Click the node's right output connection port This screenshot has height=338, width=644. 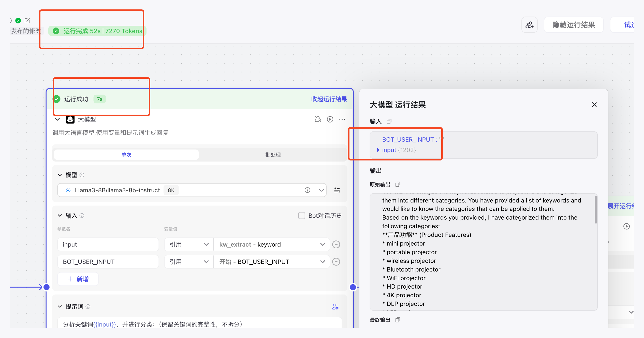[x=353, y=287]
